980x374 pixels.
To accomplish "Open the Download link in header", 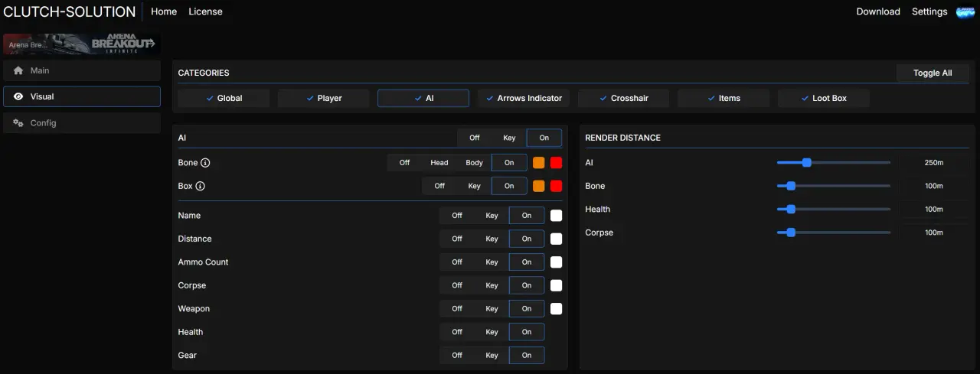I will click(x=878, y=11).
